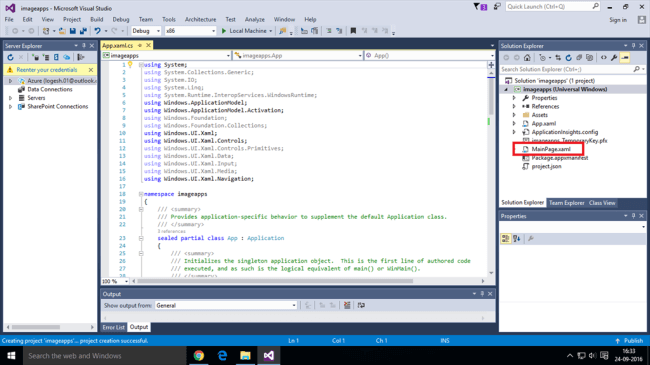Click the notifications flag icon
This screenshot has width=650, height=365.
480,7
